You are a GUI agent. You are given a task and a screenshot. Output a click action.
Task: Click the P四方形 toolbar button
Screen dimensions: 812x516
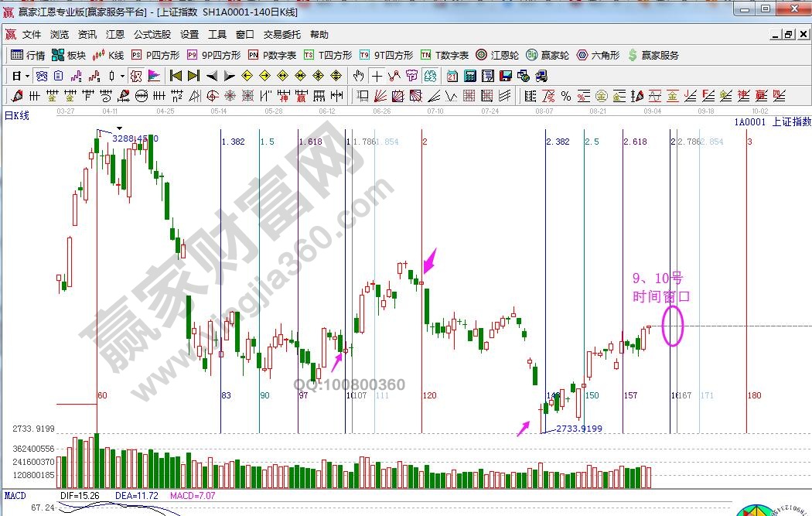coord(155,55)
